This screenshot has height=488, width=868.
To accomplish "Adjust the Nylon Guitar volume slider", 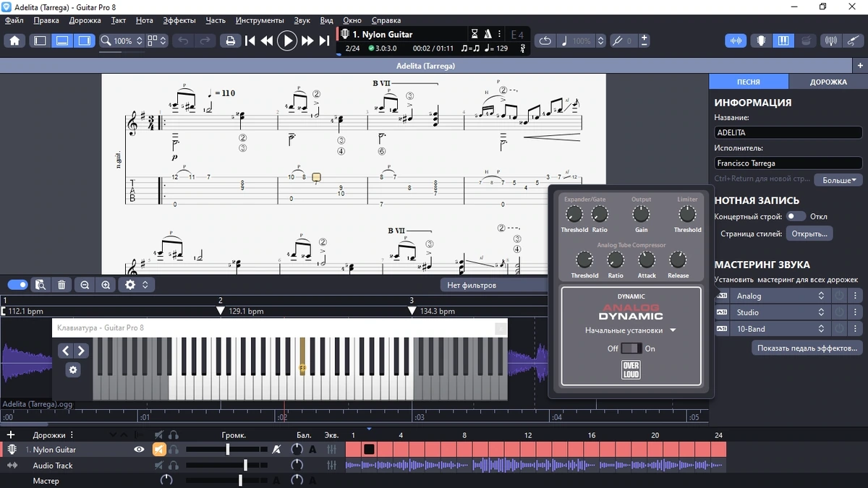I will [226, 449].
